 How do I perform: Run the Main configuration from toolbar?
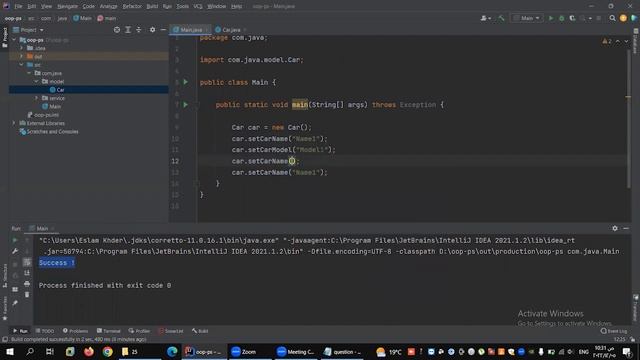551,18
